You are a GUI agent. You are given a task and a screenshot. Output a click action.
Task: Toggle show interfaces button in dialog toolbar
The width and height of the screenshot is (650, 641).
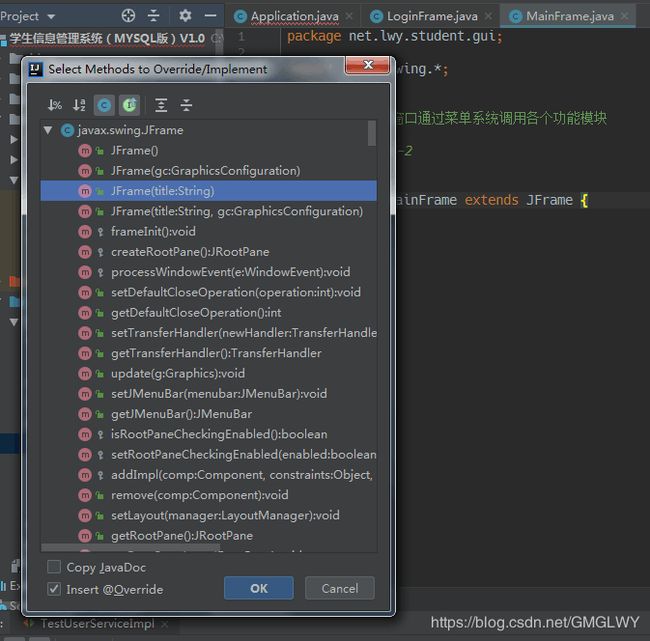129,105
